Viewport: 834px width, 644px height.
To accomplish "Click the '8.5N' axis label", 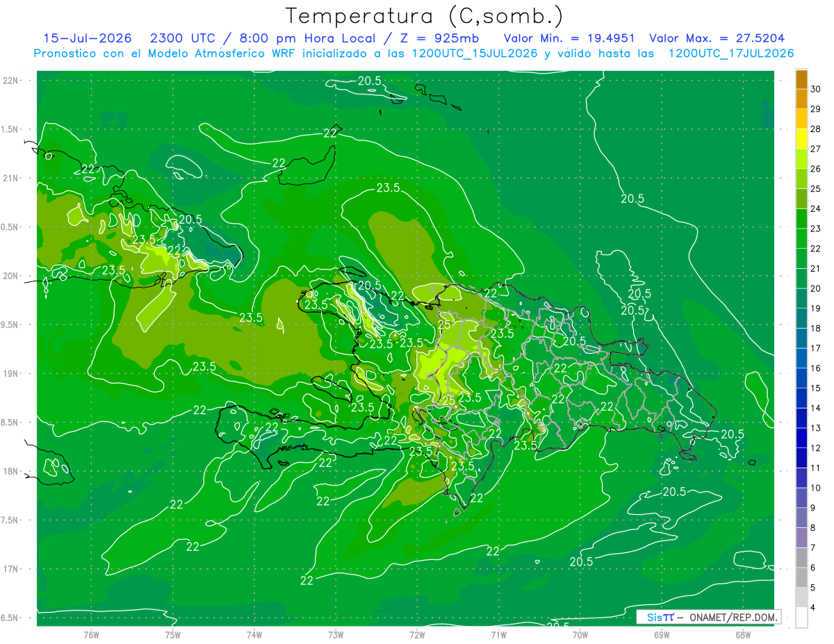I will pos(10,422).
